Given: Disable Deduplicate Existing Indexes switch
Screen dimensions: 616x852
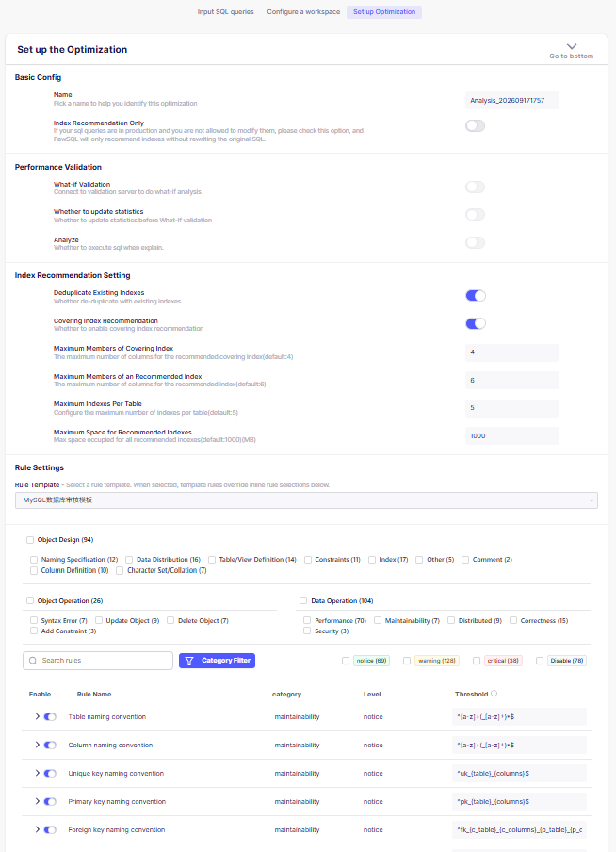Looking at the screenshot, I should pyautogui.click(x=476, y=296).
